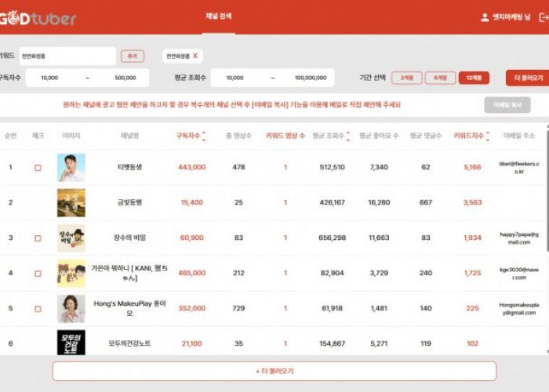Click the bottom + 더 불러오기 button

tap(274, 371)
